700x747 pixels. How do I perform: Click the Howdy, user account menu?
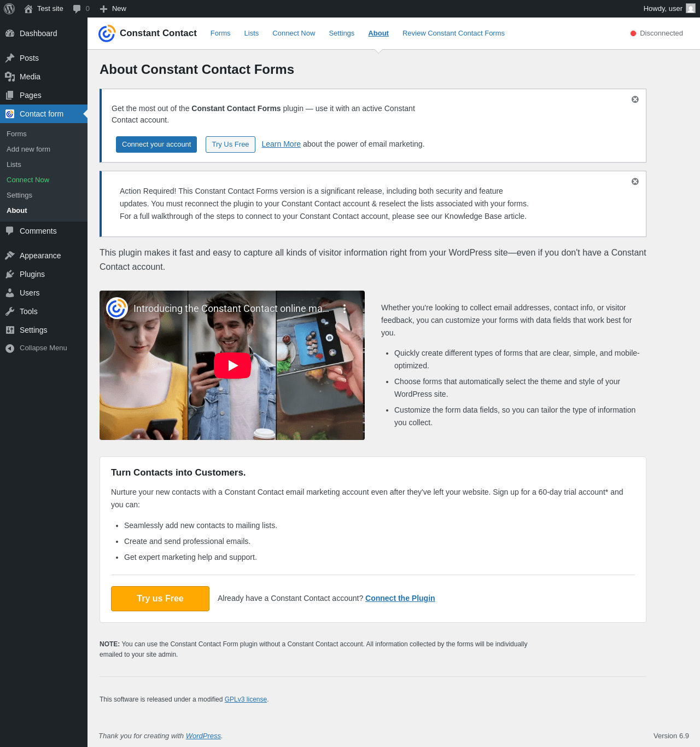click(x=669, y=9)
